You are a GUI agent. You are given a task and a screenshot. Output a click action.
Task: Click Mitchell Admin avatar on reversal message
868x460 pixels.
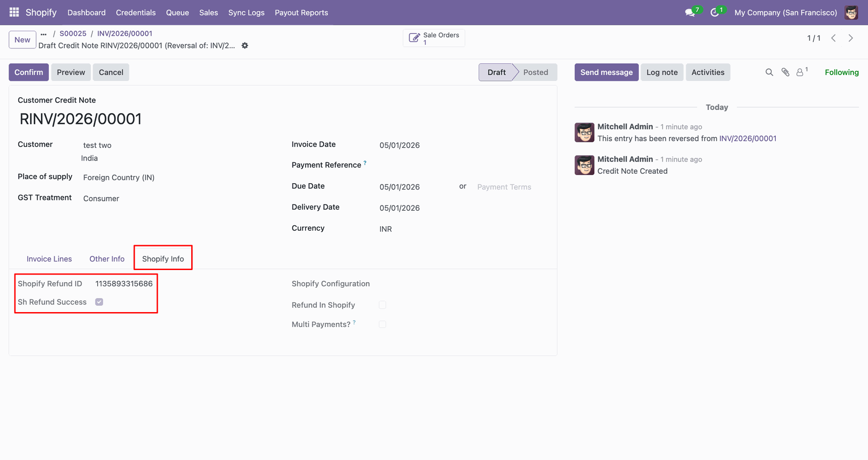[584, 133]
